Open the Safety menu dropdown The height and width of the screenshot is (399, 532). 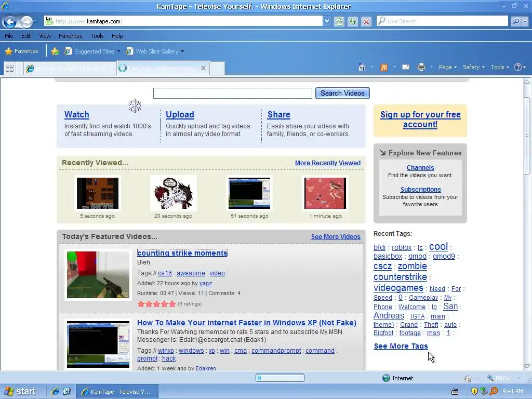tap(474, 67)
